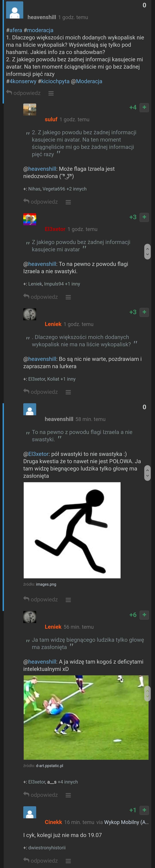The height and width of the screenshot is (868, 155).
Task: Open hamburger menu under Cinekk's comment
Action: click(x=68, y=861)
